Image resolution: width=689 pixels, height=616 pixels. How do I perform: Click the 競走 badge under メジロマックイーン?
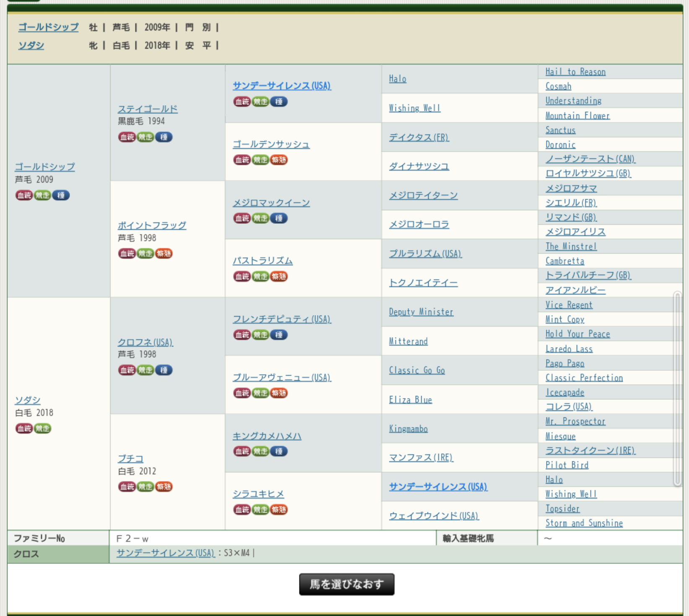[x=260, y=218]
